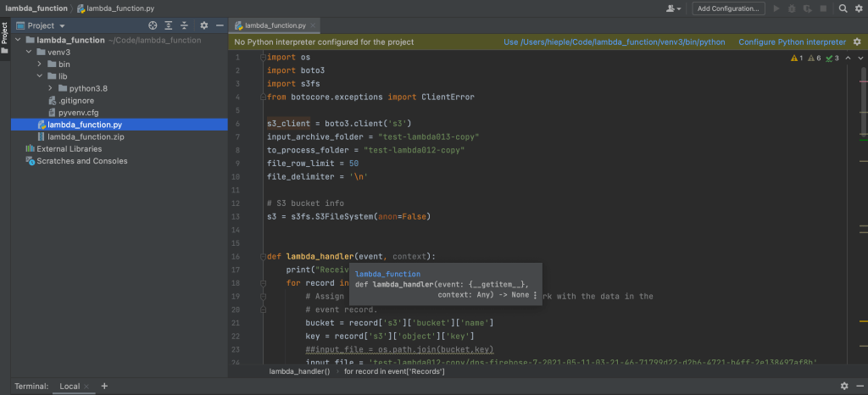
Task: Open Project panel gear options
Action: click(204, 26)
